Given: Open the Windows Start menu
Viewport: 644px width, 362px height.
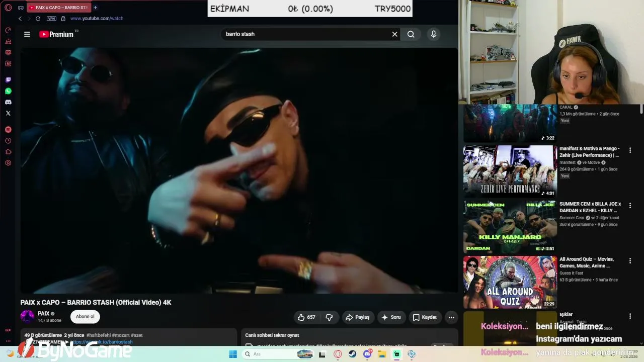Looking at the screenshot, I should (x=233, y=354).
